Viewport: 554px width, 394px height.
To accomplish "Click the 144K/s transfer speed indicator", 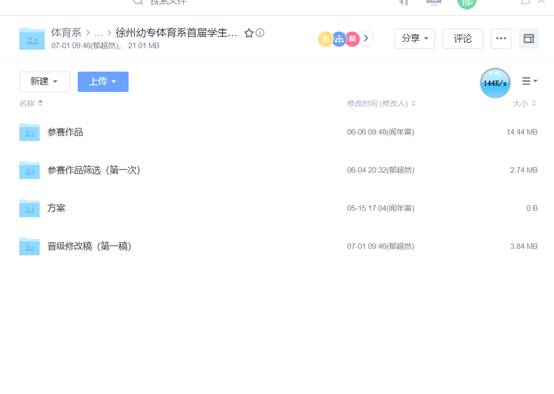I will [495, 83].
